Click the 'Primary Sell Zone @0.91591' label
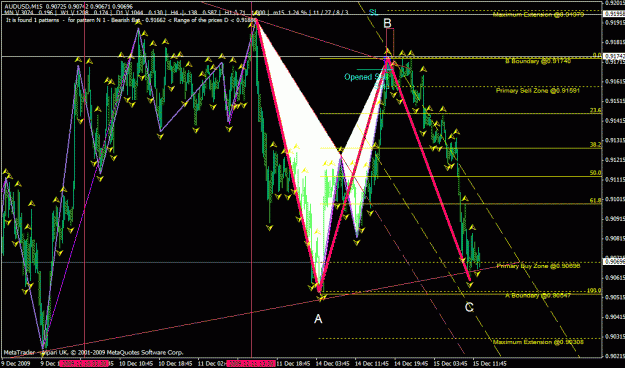The image size is (625, 368). click(538, 91)
